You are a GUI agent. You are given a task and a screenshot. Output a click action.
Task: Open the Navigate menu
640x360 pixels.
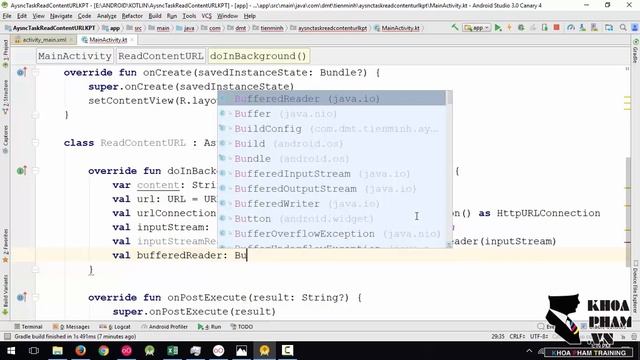pos(61,16)
